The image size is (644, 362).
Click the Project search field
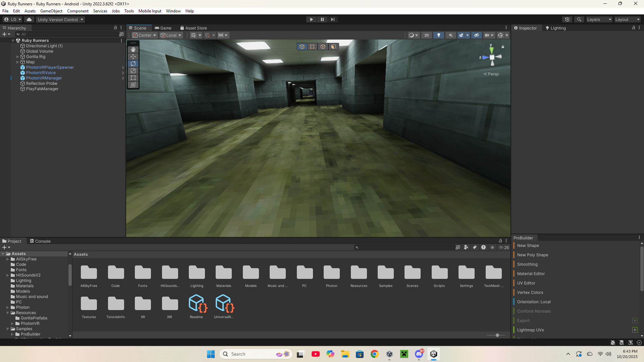(406, 247)
